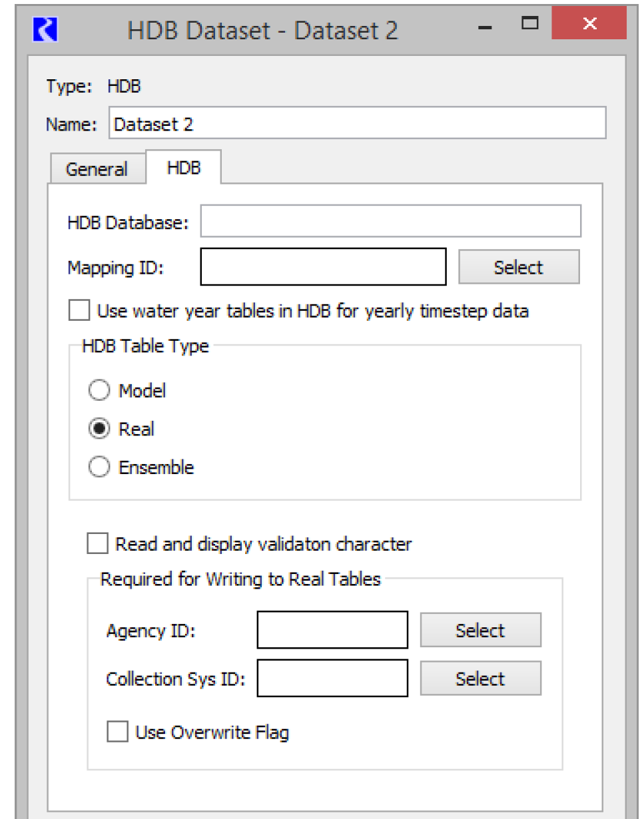Screen dimensions: 644x819
Task: Choose the Model table type option
Action: (99, 391)
